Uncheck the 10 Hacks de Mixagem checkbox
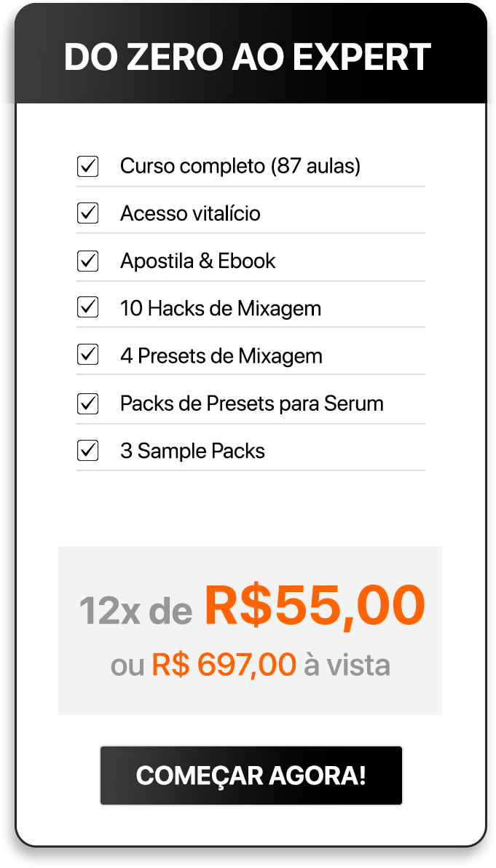Image resolution: width=496 pixels, height=868 pixels. 87,308
